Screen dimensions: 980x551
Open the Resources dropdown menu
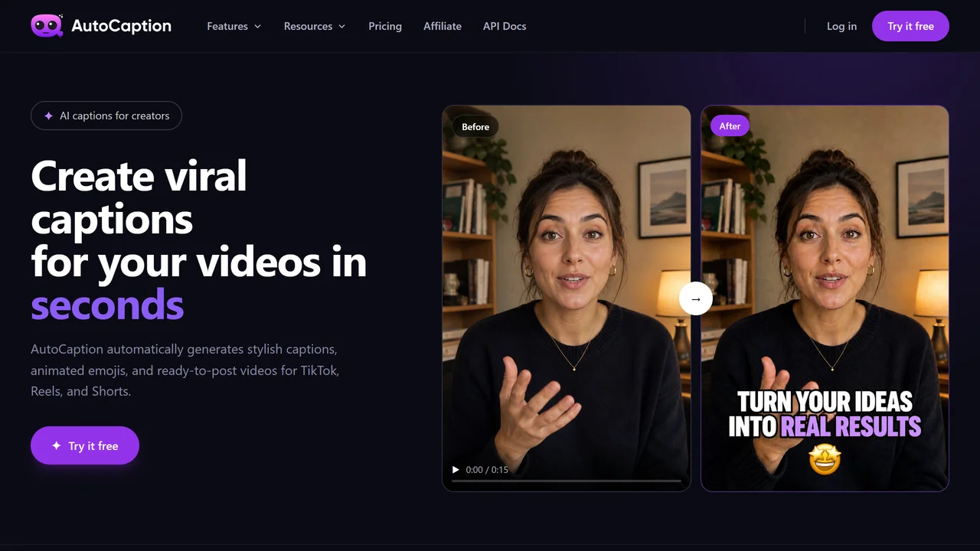pyautogui.click(x=315, y=26)
